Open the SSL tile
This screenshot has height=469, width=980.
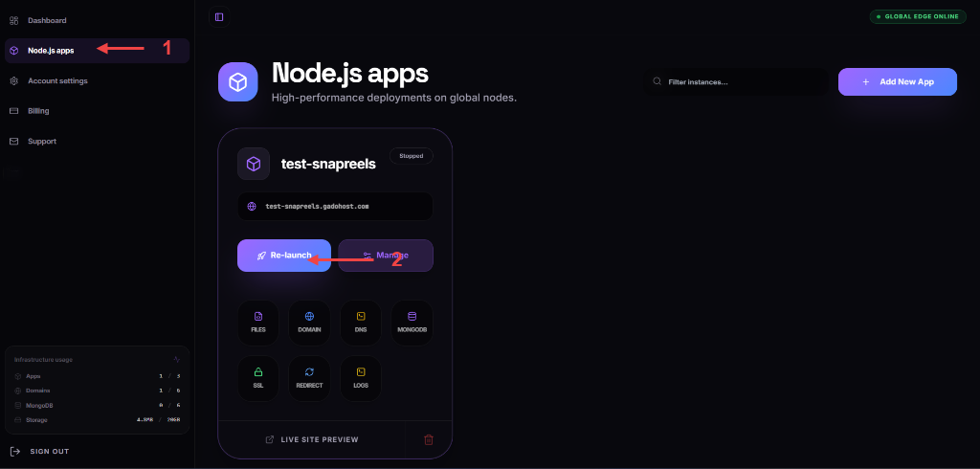pos(258,378)
